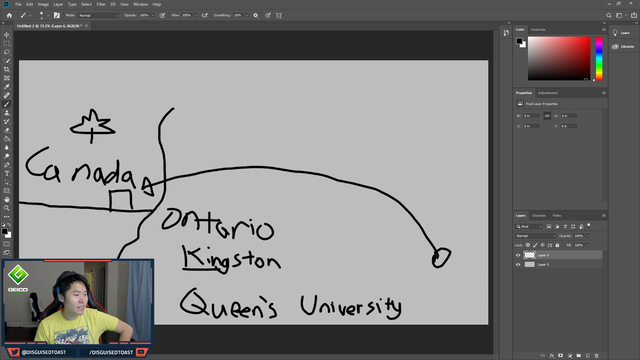Close the Untitled-2 document tab
640x360 pixels.
click(87, 26)
